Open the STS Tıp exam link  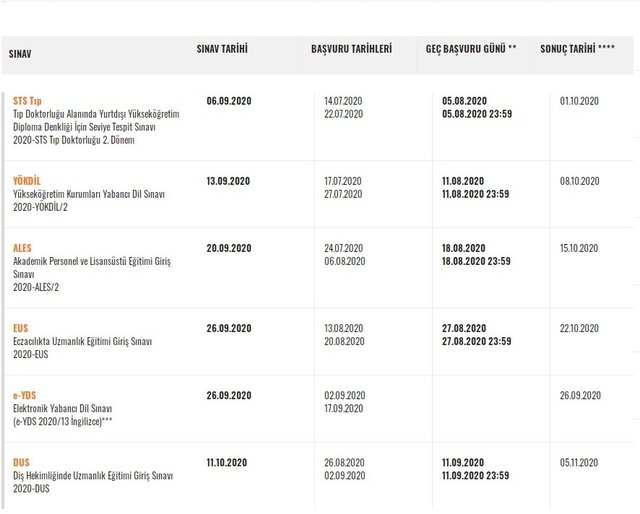tap(29, 102)
